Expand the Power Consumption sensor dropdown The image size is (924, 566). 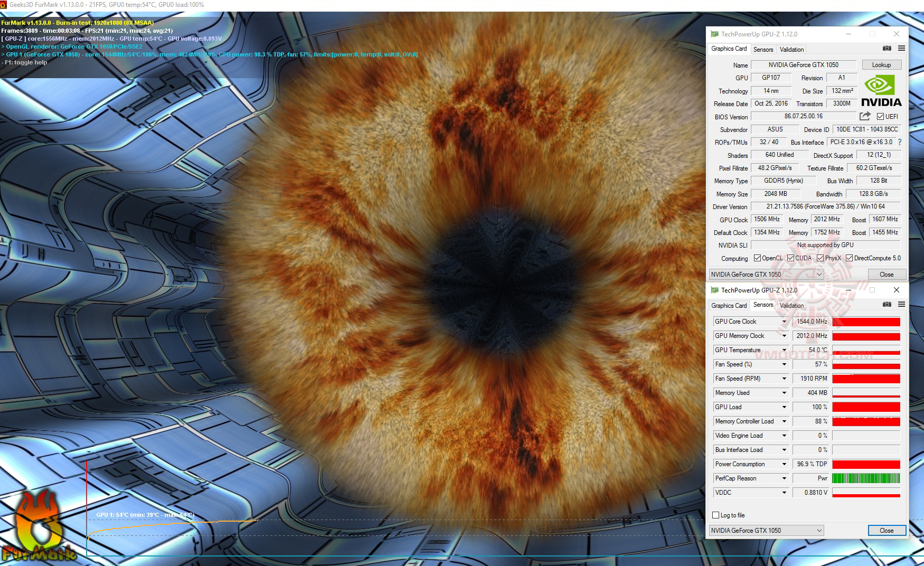tap(784, 464)
